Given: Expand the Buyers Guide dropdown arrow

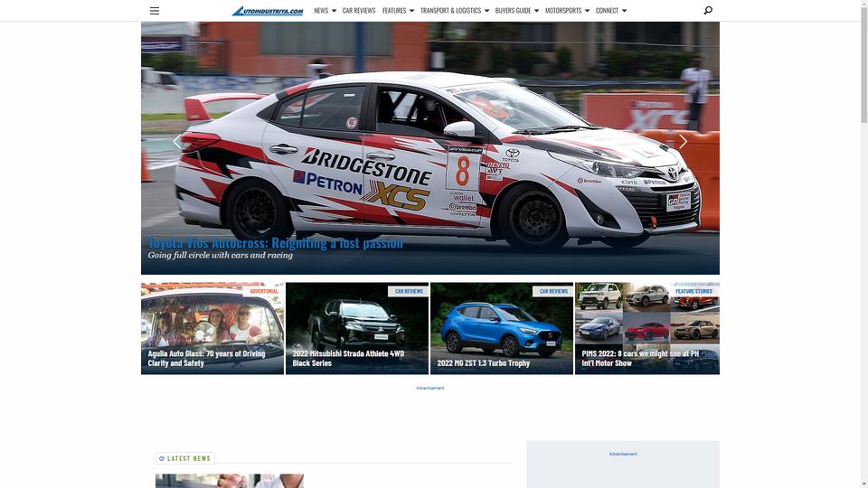Looking at the screenshot, I should point(536,11).
